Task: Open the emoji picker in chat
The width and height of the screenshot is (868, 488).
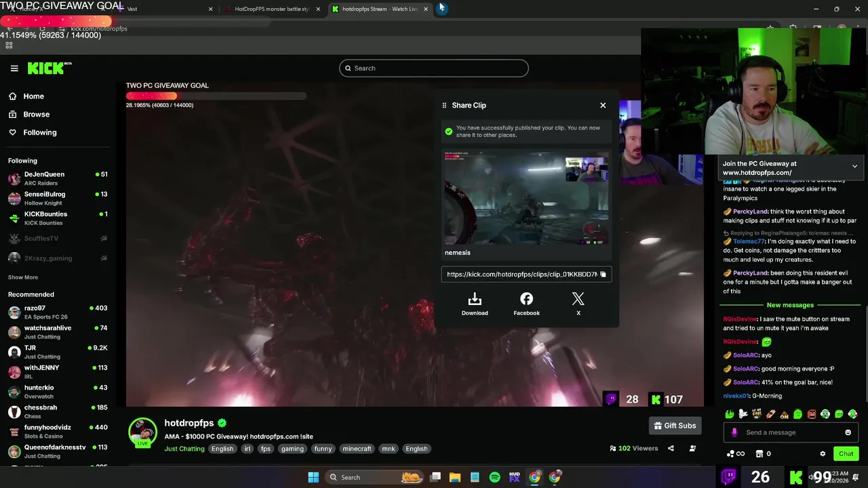Action: [848, 432]
